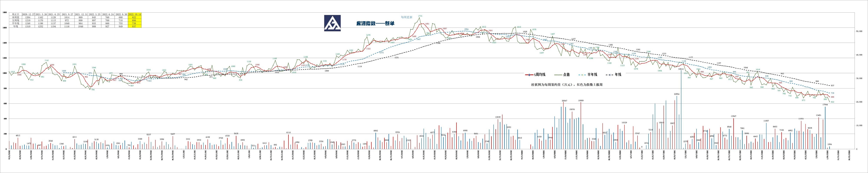Select the 本周值 row label in the table

(x=15, y=17)
